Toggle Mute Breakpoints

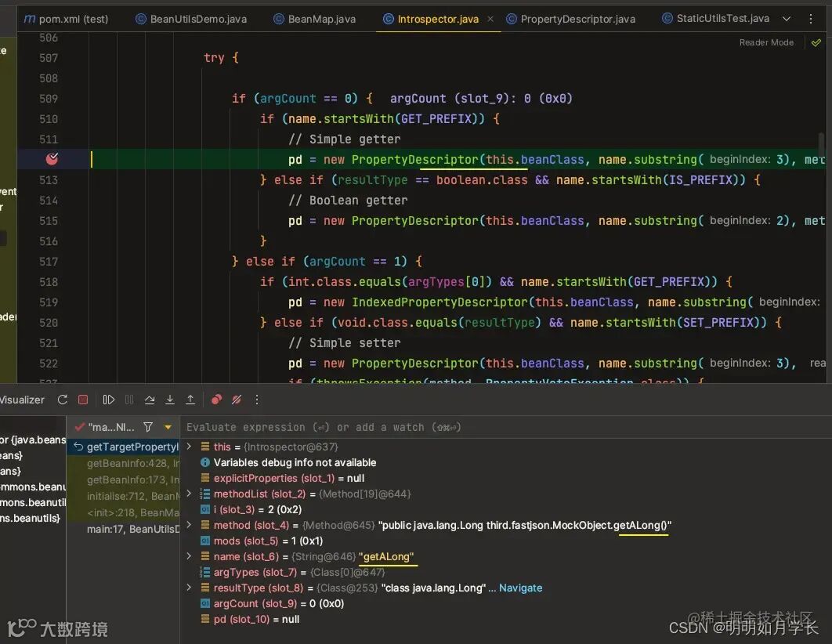pos(237,400)
